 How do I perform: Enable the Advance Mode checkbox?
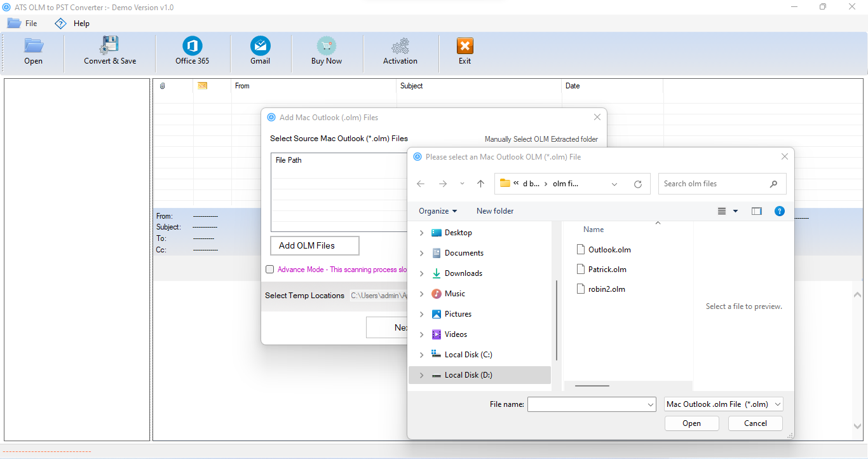click(270, 270)
